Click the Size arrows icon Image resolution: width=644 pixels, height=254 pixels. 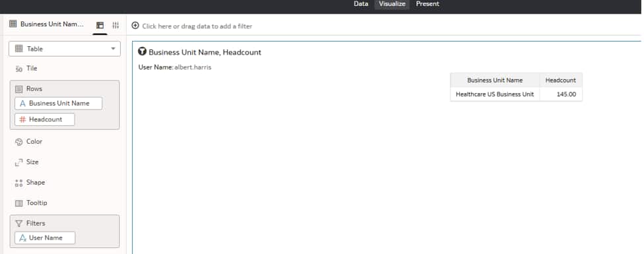[x=18, y=162]
